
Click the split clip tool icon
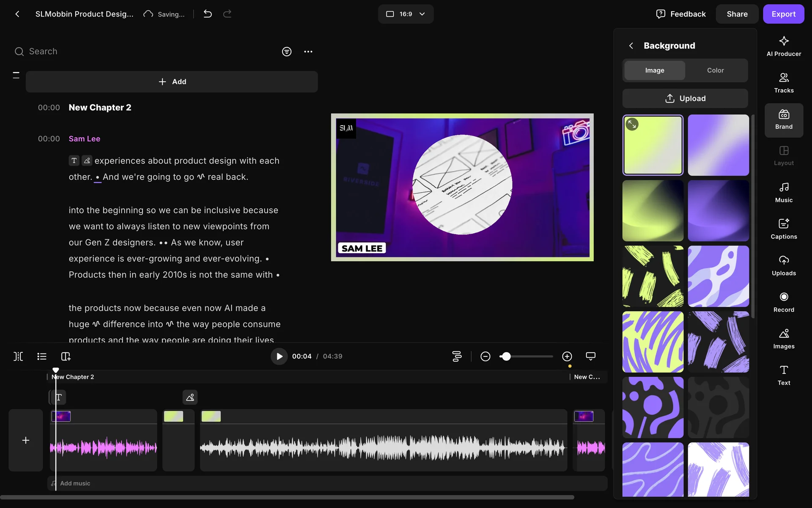click(x=18, y=356)
